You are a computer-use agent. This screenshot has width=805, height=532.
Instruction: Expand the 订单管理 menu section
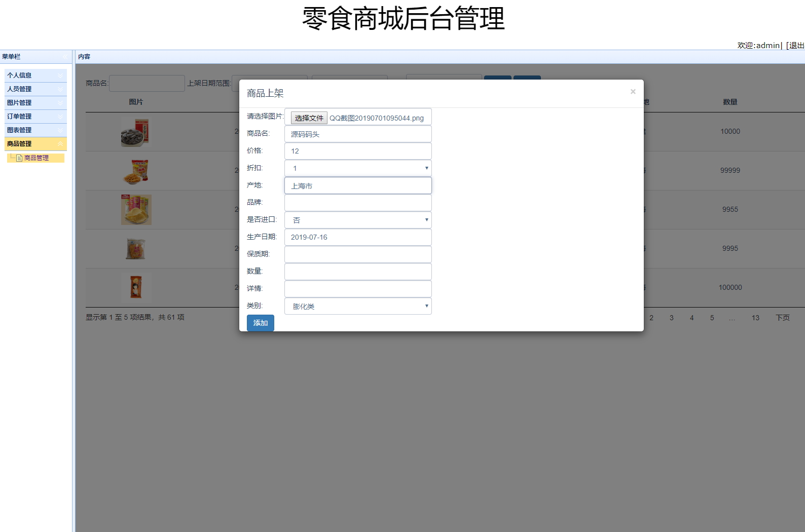tap(35, 117)
